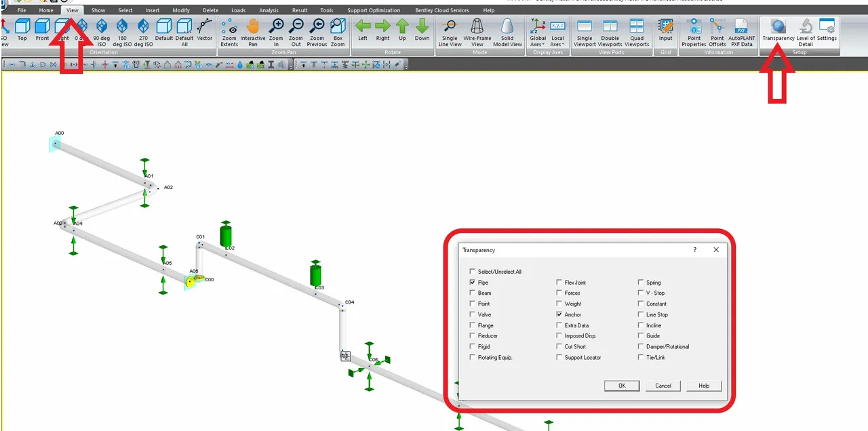Expand the Local Axes dropdown
Image resolution: width=868 pixels, height=431 pixels.
tap(557, 32)
